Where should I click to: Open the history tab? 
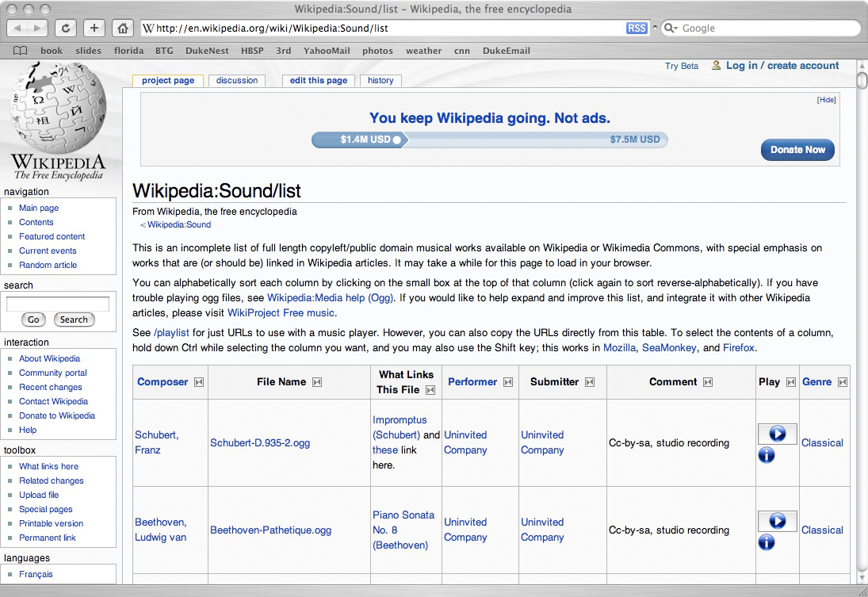pos(380,80)
